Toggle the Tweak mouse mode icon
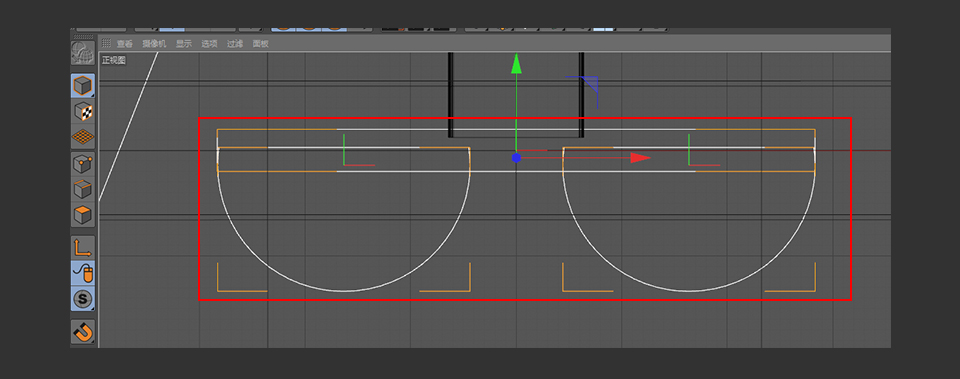This screenshot has width=960, height=379. click(83, 273)
